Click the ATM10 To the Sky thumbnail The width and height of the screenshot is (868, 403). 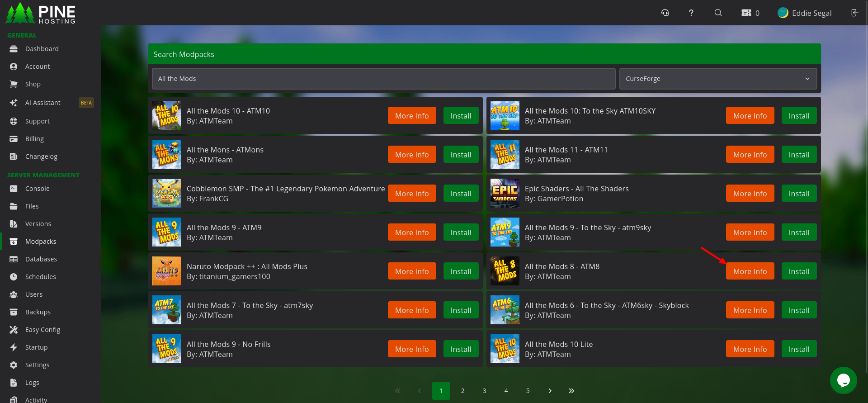tap(505, 115)
